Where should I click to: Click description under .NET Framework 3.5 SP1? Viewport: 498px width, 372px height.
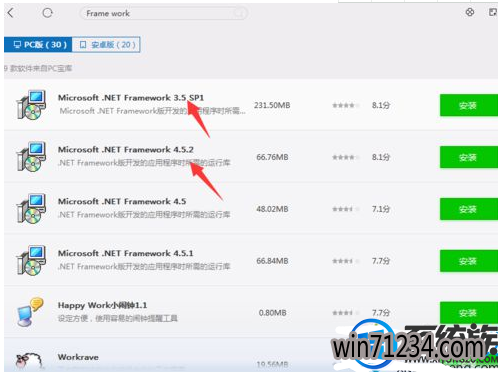pos(152,111)
